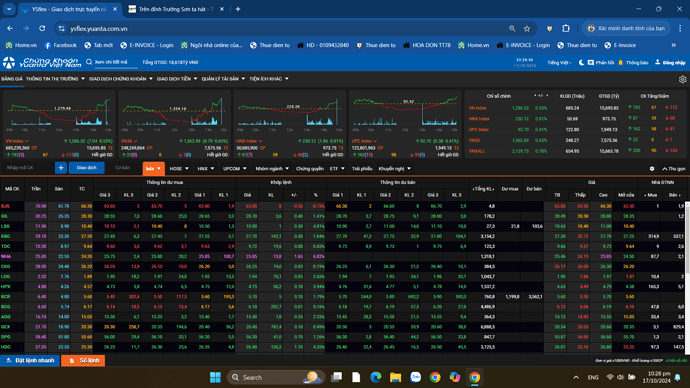Screen dimensions: 690x388
Task: Expand THÔNG TIN THỊ TRƯỜNG menu
Action: [55, 79]
